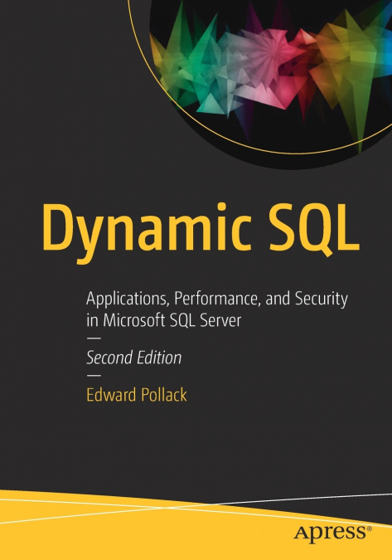
Task: Click the 'in Microsoft SQL Server' line
Action: coord(164,320)
